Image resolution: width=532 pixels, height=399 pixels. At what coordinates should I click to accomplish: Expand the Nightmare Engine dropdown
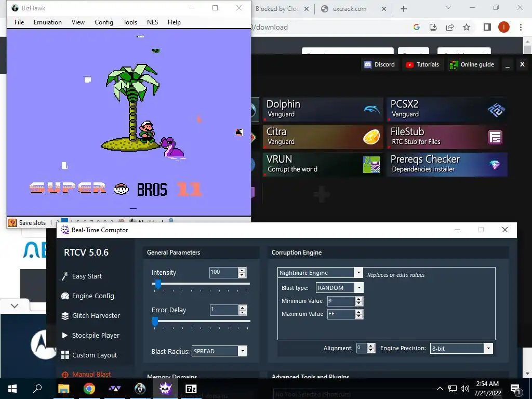358,272
